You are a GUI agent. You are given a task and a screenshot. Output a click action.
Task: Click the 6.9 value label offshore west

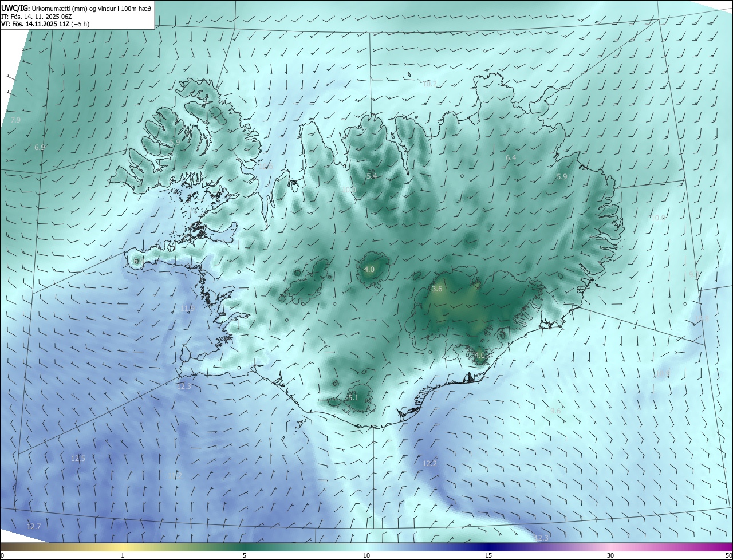[x=40, y=148]
